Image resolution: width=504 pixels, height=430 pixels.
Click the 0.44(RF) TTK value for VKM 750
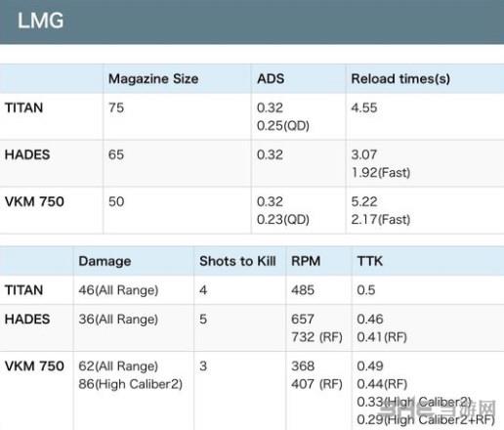click(382, 384)
